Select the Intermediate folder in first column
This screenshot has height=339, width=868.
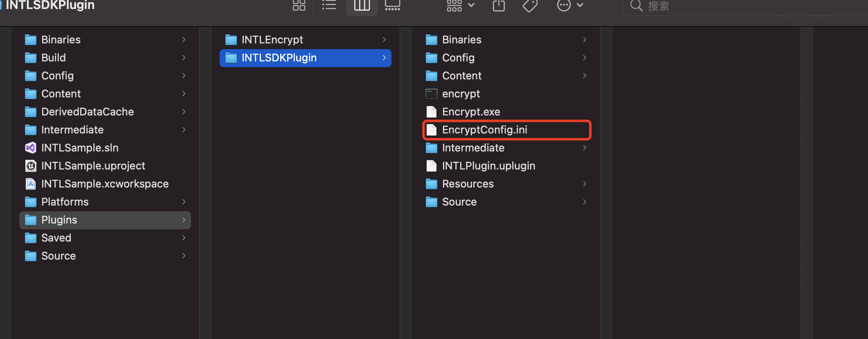(105, 130)
